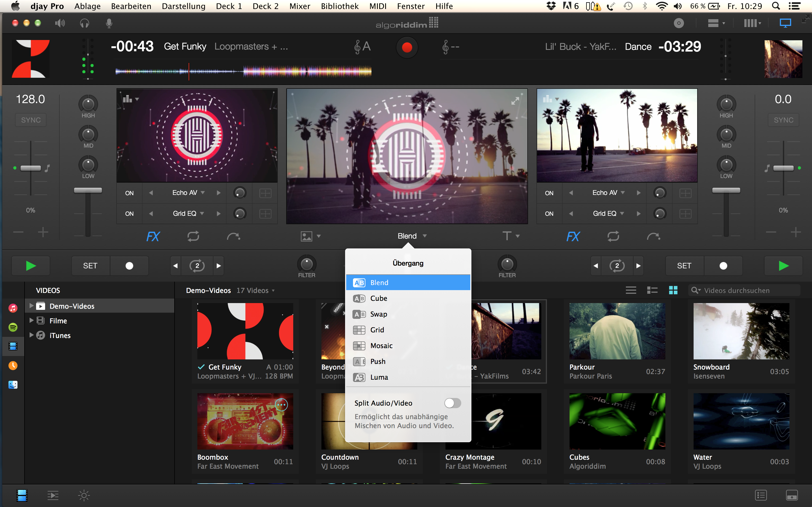The width and height of the screenshot is (812, 507).
Task: Open the Mixer menu
Action: click(299, 6)
